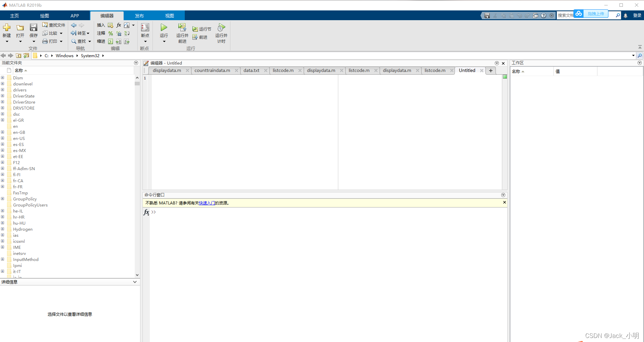Click the browse for folder icon
The height and width of the screenshot is (342, 644).
[x=26, y=55]
